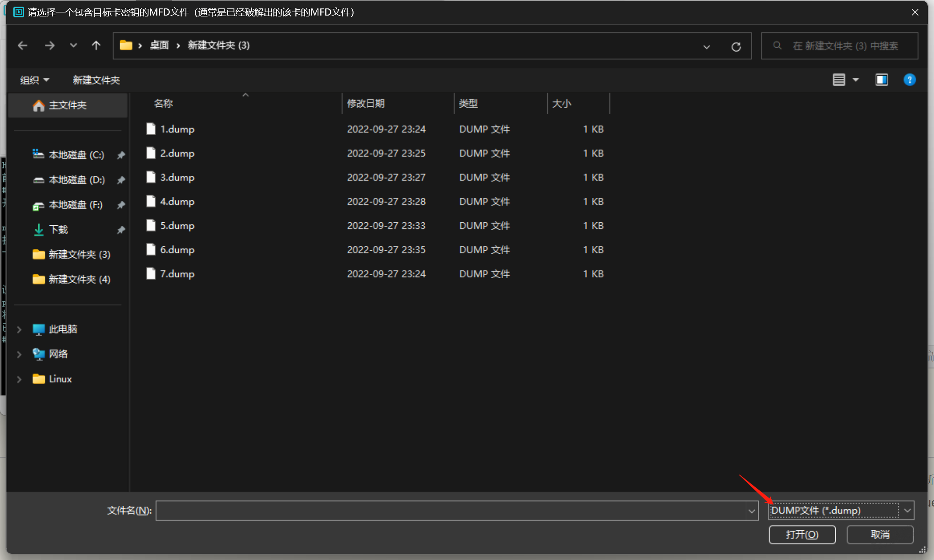Unpin 本地磁盘 (C:) pin icon

pos(121,155)
